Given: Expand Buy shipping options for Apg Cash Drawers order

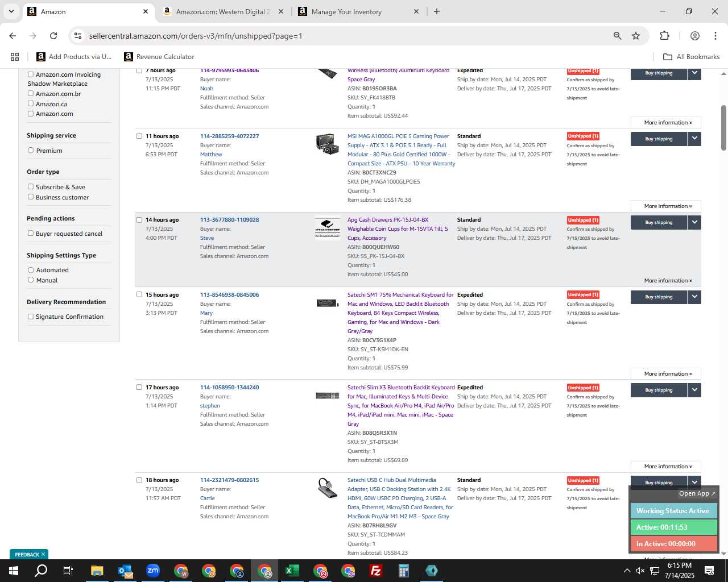Looking at the screenshot, I should pyautogui.click(x=694, y=222).
